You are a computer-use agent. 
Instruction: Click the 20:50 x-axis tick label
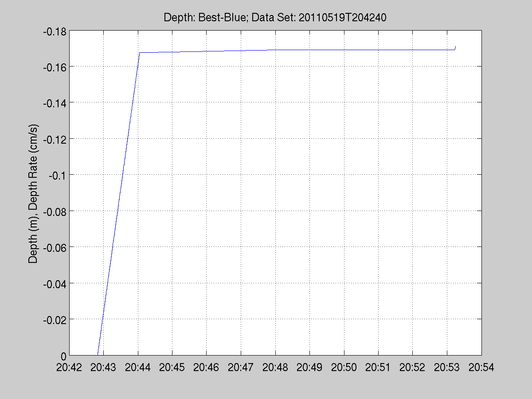click(344, 367)
